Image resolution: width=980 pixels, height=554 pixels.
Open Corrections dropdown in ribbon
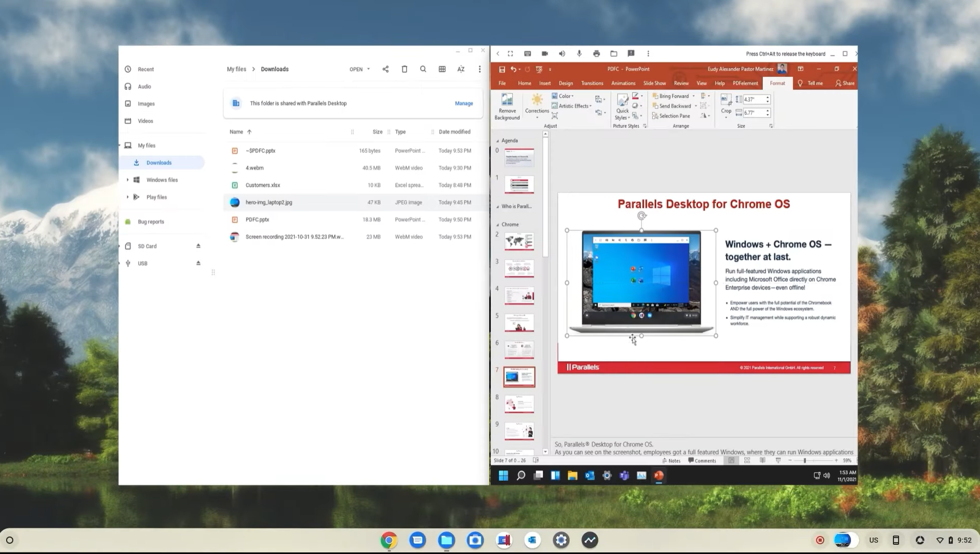(537, 106)
